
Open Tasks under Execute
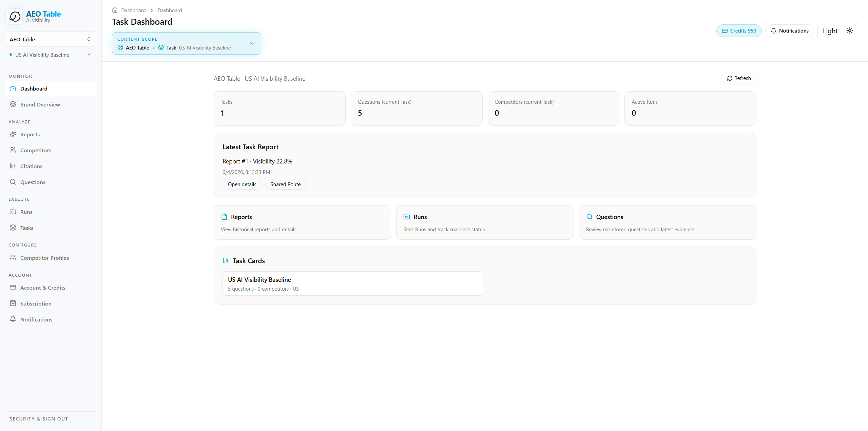pos(51,228)
